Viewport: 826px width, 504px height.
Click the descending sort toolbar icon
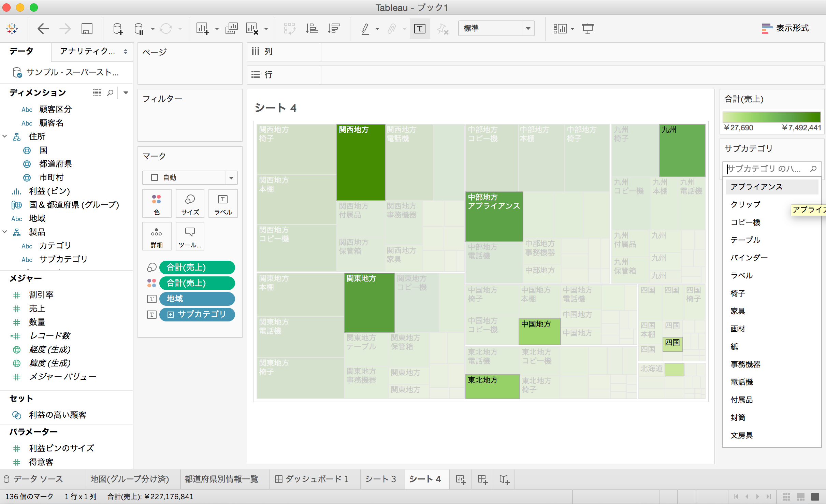pyautogui.click(x=334, y=28)
